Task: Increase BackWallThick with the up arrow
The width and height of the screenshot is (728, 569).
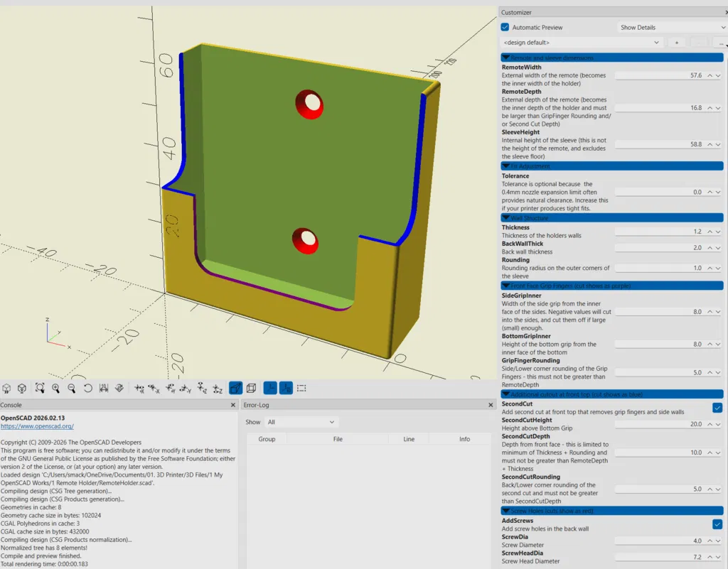Action: click(x=710, y=248)
